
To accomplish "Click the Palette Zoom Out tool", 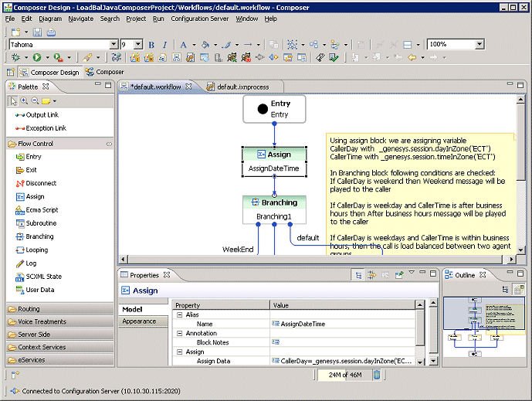I will click(35, 101).
